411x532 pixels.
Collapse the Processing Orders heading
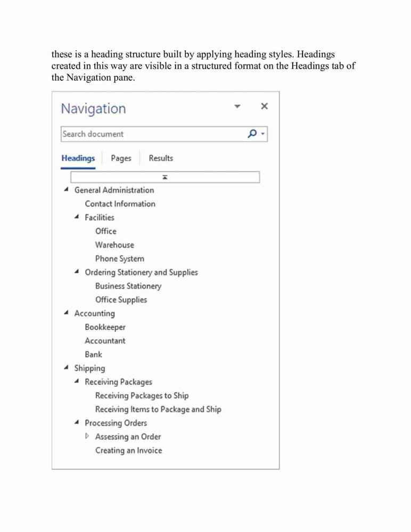(77, 422)
